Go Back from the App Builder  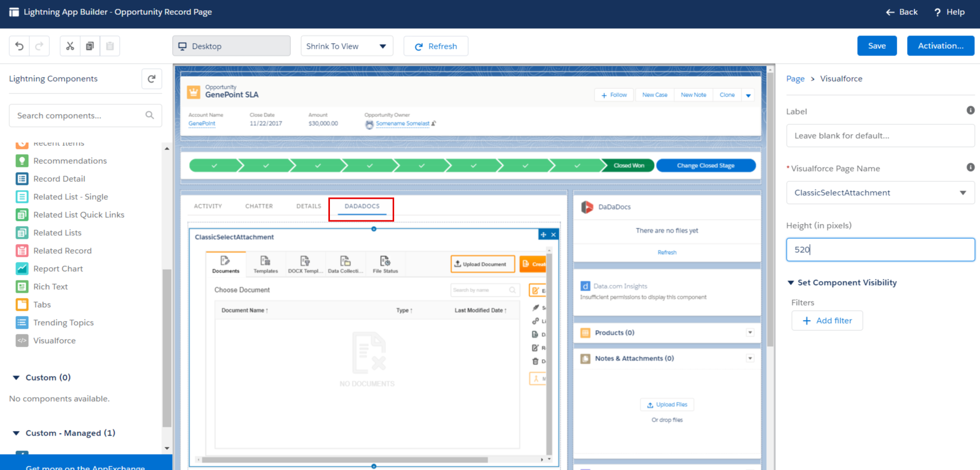click(x=901, y=12)
